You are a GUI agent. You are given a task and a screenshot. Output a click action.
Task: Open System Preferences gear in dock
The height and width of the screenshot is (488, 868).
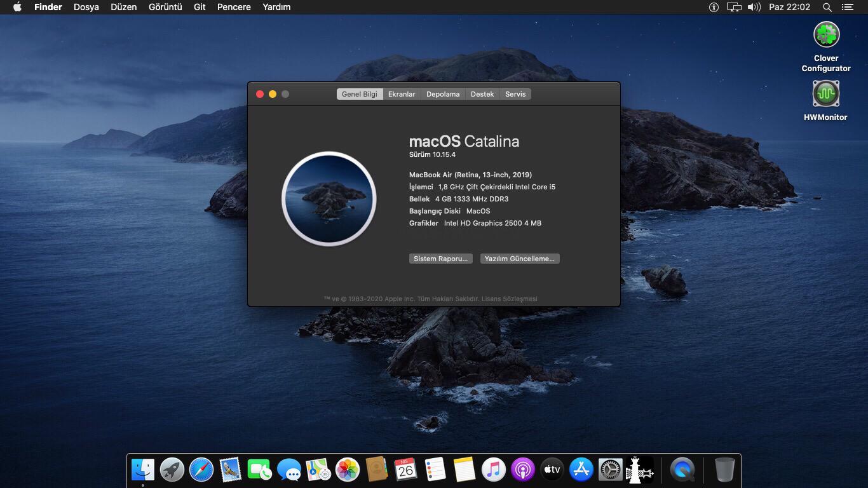610,470
